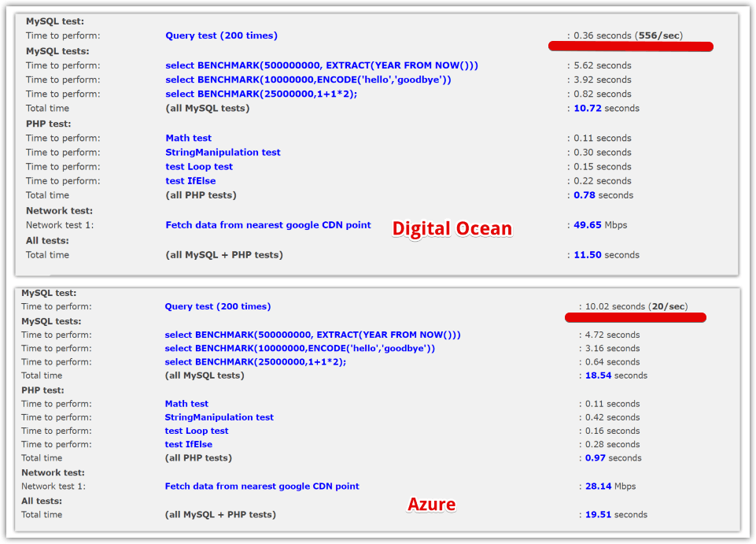
Task: Select "(all MySQL + PHP tests)" in the lower panel
Action: (x=220, y=515)
